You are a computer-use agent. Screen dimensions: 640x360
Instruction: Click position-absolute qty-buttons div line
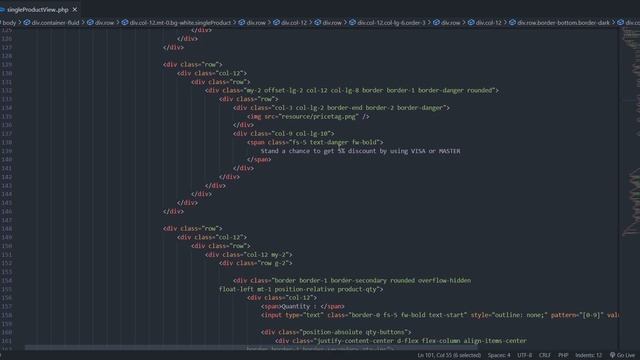336,332
